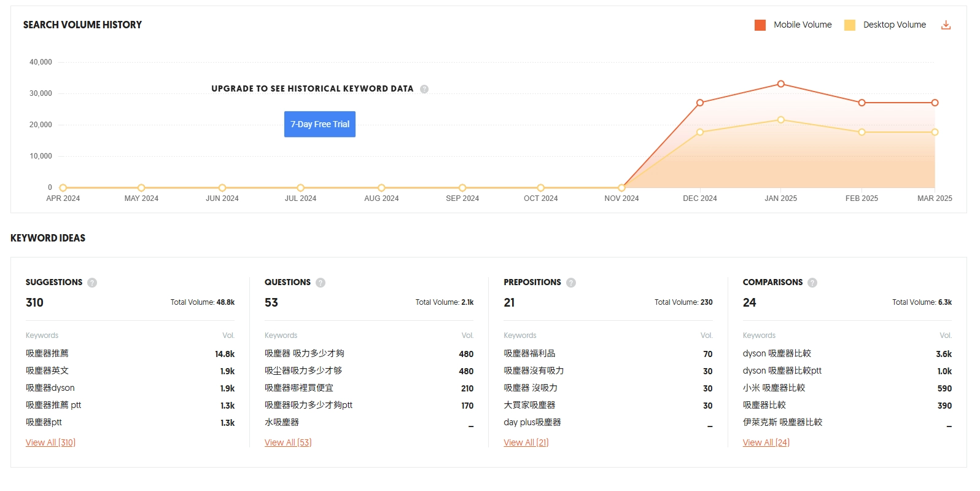Toggle the Mobile Volume legend swatch
The width and height of the screenshot is (980, 491).
760,25
